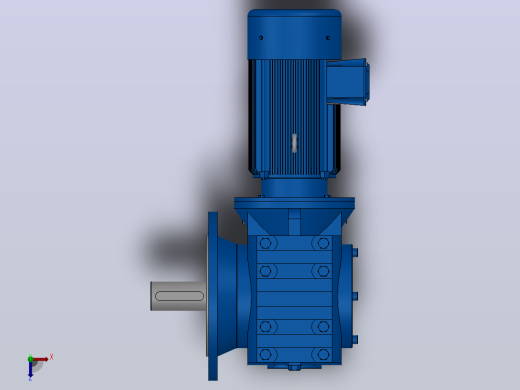This screenshot has width=520, height=390.
Task: Select the motor adapter flange above the gearbox
Action: coord(294,203)
